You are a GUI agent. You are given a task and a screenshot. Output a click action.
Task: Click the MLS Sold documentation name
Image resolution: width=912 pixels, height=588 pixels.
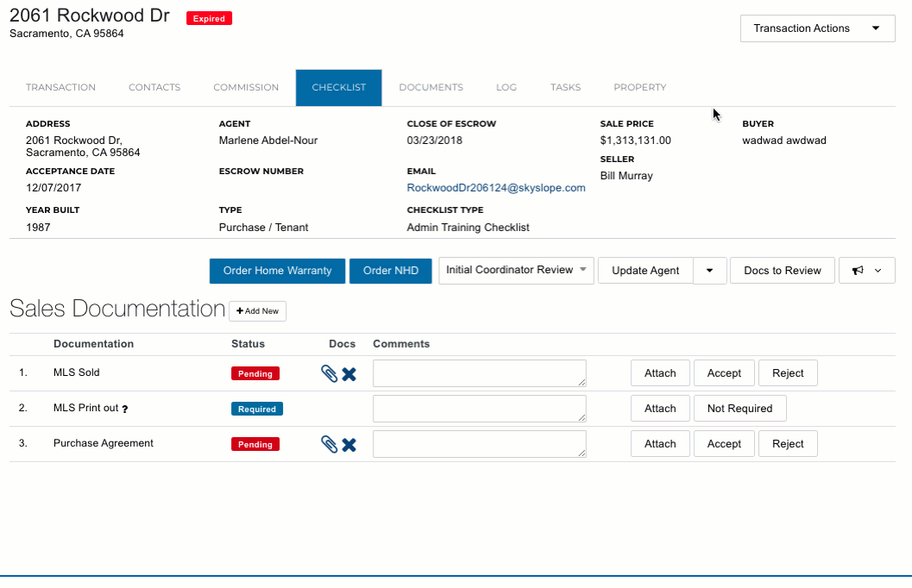click(76, 372)
